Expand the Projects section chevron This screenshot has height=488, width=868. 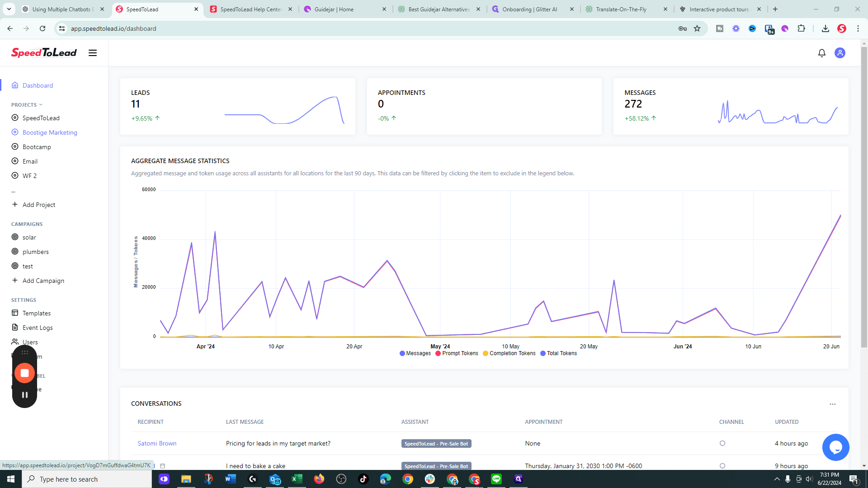click(x=41, y=105)
